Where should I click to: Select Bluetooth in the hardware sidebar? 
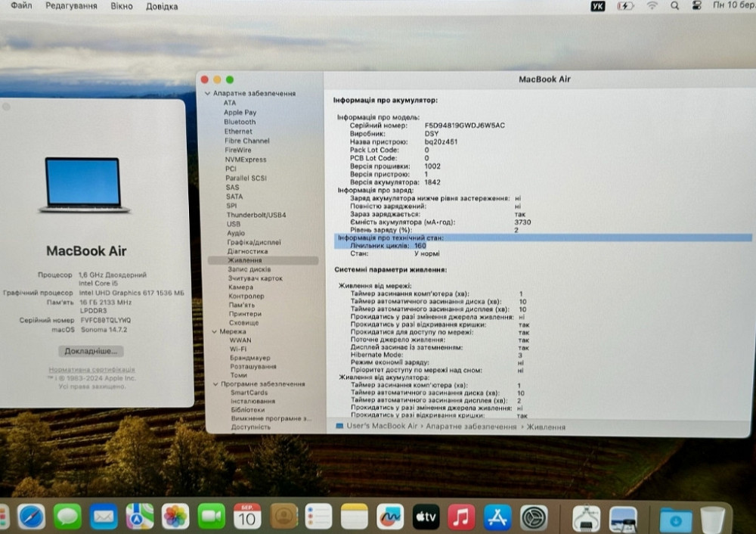[239, 121]
